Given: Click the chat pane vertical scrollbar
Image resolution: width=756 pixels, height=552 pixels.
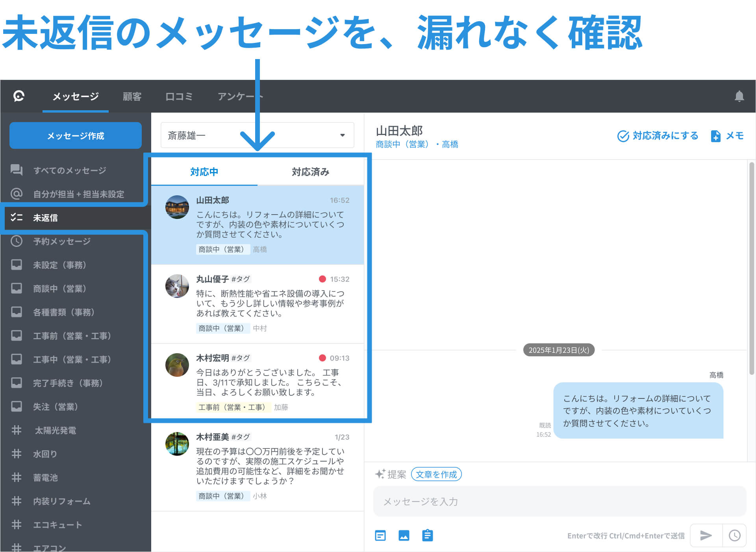Looking at the screenshot, I should coord(751,268).
